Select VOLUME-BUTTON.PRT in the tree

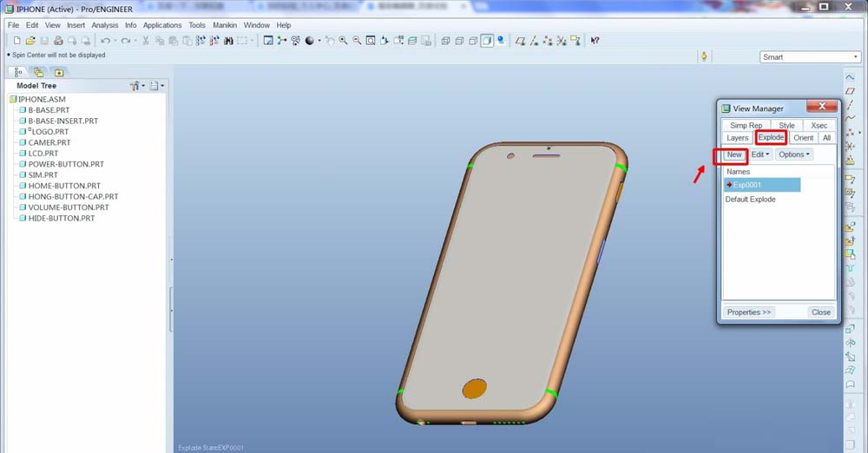pyautogui.click(x=64, y=207)
